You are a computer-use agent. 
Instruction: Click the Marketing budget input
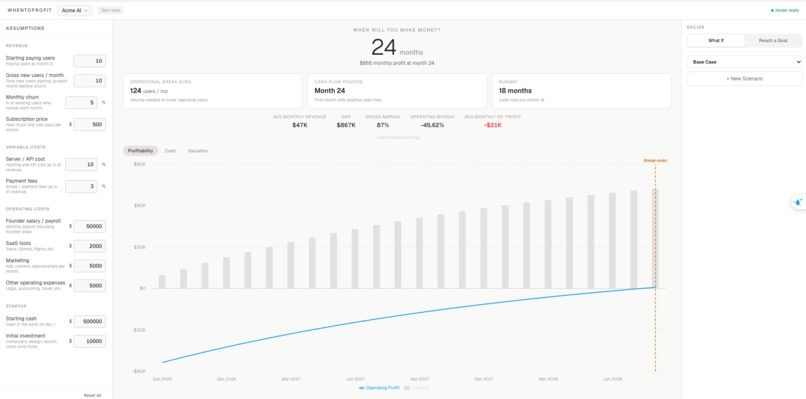89,266
